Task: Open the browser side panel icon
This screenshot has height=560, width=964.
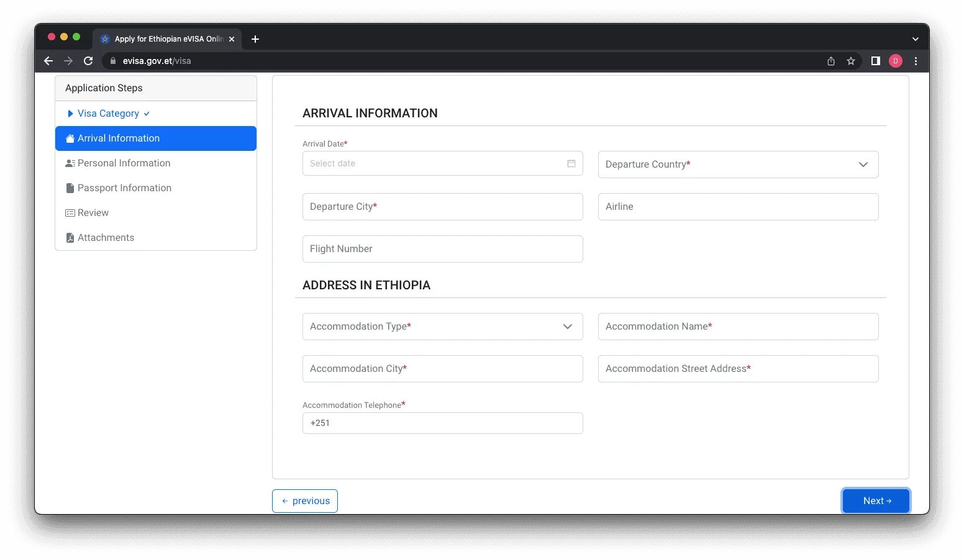Action: tap(875, 61)
